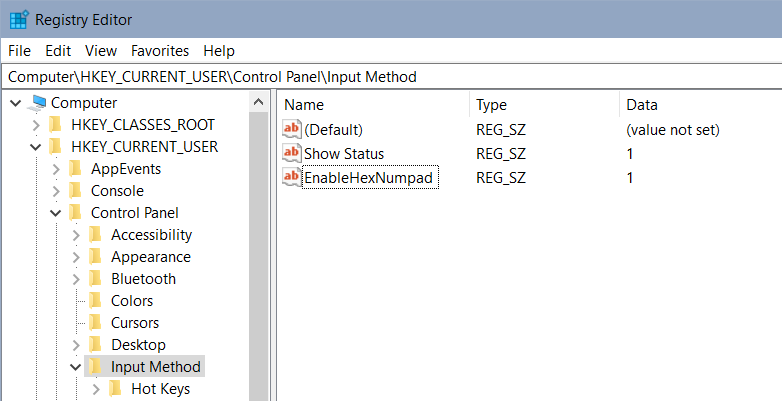Expand the Desktop key
This screenshot has height=401, width=782.
pyautogui.click(x=76, y=345)
